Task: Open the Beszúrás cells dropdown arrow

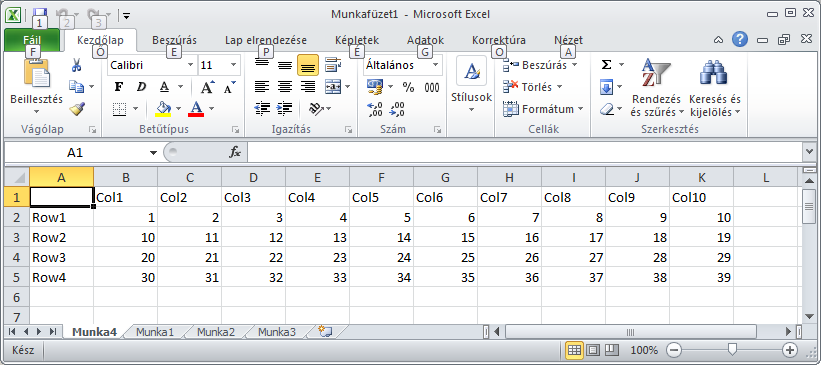Action: point(574,65)
